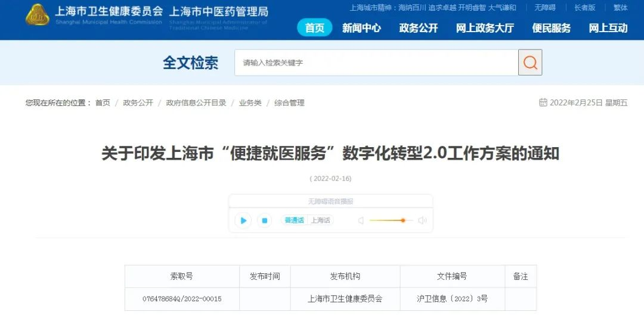The height and width of the screenshot is (321, 644).
Task: Click the mute speaker icon left of the volume slider
Action: (361, 220)
